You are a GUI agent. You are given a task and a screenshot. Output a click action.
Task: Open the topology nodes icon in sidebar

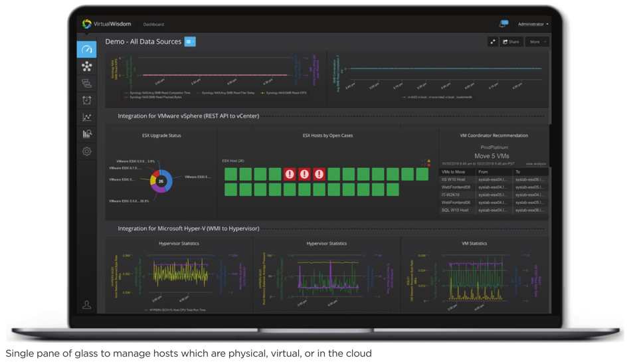[86, 66]
